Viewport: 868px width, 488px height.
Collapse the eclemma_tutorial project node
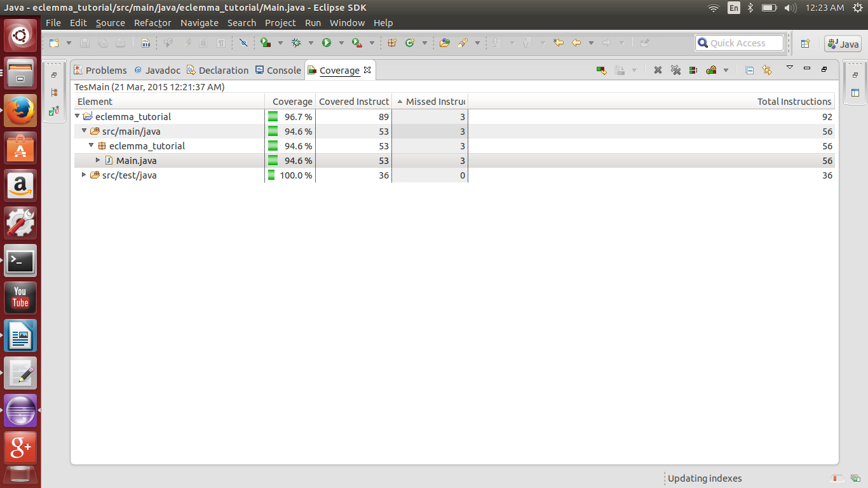click(76, 116)
